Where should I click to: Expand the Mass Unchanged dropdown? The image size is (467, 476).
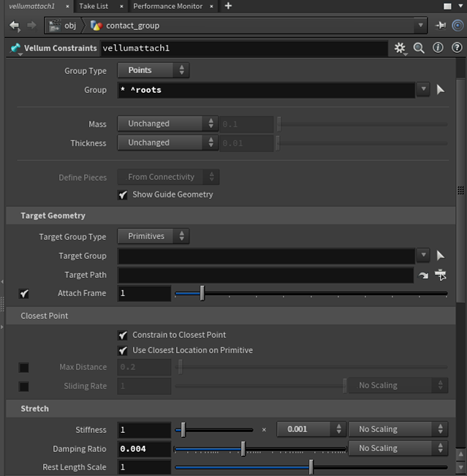tap(167, 124)
